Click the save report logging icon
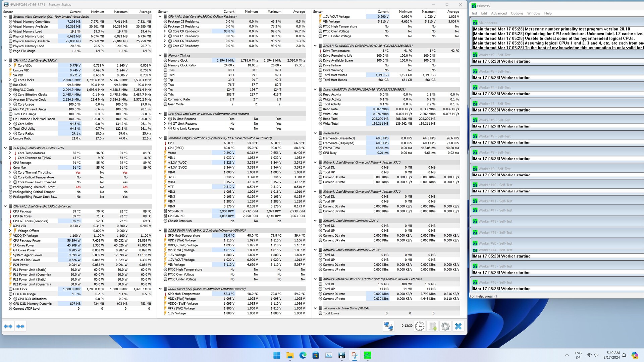This screenshot has width=644, height=362. 432,326
